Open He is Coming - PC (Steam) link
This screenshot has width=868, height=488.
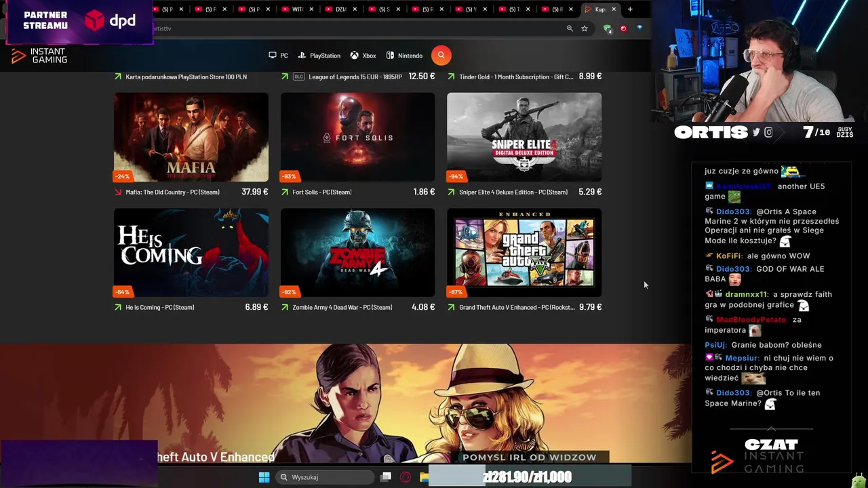coord(160,308)
